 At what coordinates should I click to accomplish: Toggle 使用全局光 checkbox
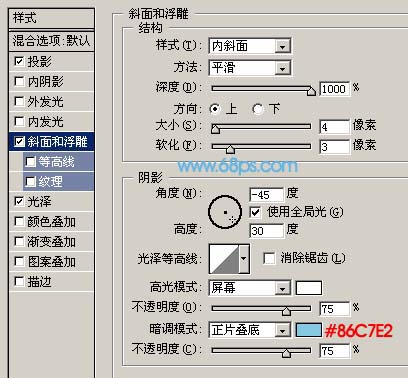tap(255, 212)
